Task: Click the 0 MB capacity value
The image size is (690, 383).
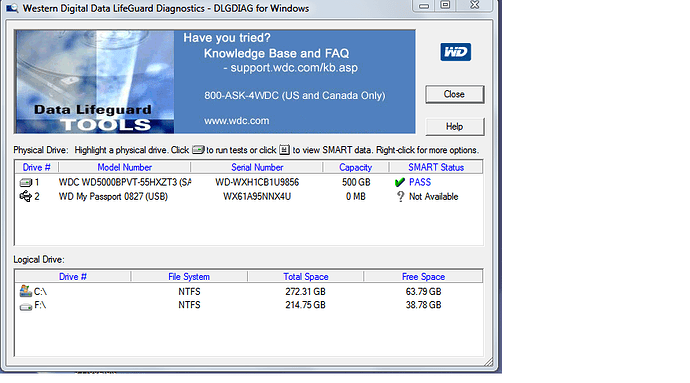Action: (x=356, y=196)
